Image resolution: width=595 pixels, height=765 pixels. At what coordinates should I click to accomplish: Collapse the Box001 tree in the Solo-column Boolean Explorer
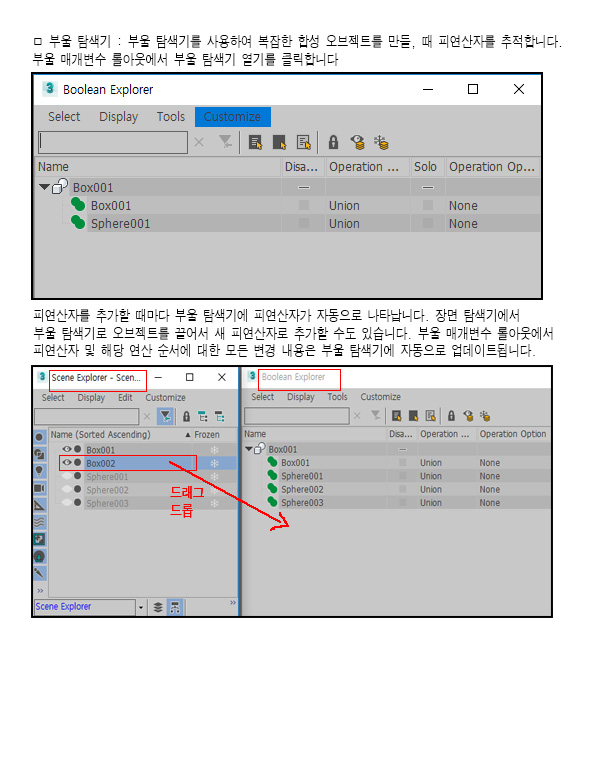[x=44, y=187]
